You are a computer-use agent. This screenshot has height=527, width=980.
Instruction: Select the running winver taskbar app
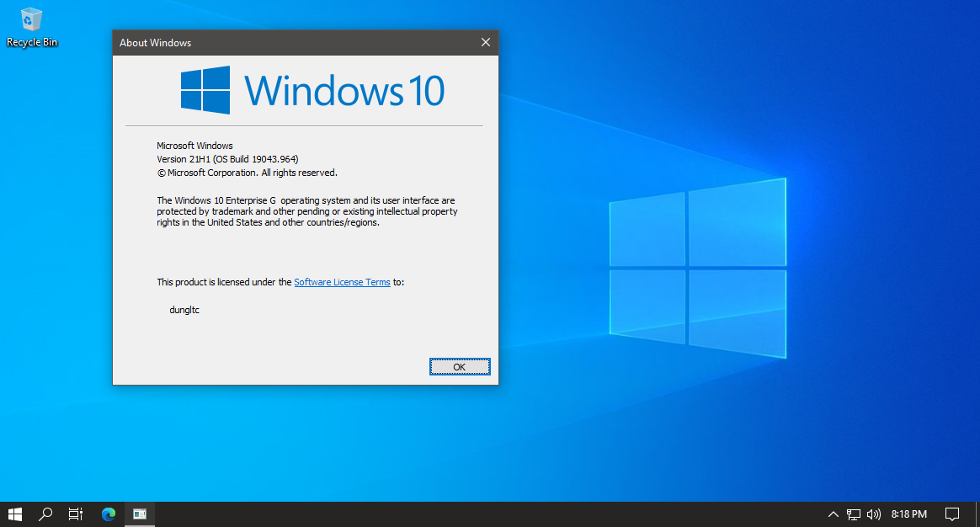[140, 514]
